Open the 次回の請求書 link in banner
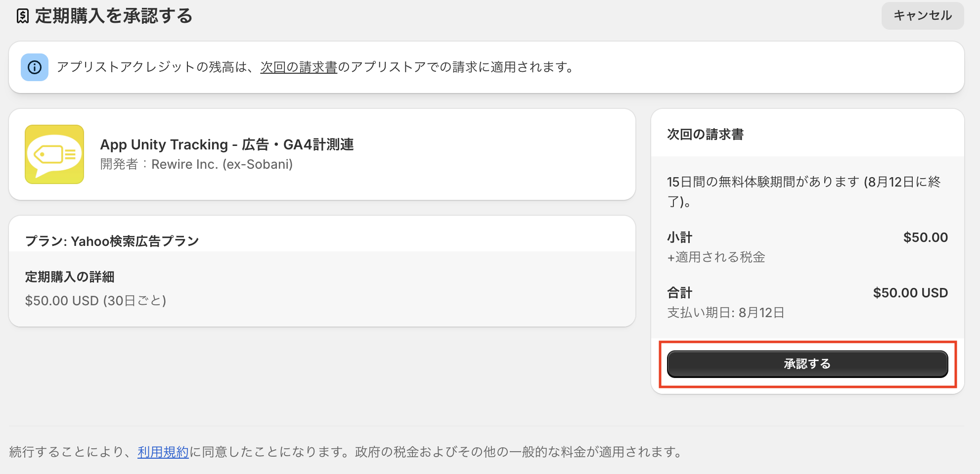This screenshot has width=980, height=474. 299,67
